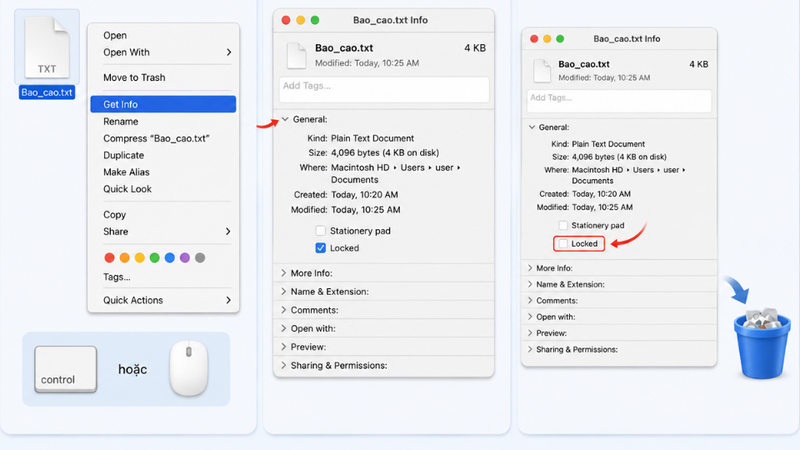Choose Rename from the context menu
The image size is (800, 450).
163,121
